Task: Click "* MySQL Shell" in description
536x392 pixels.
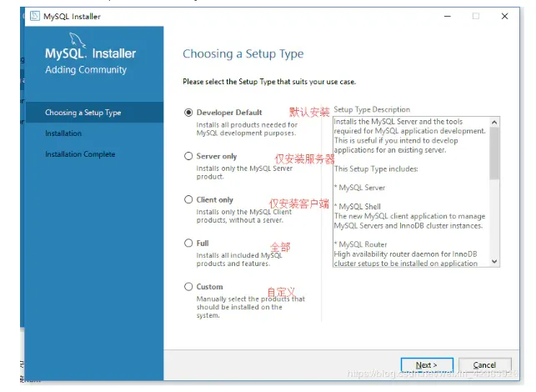Action: [358, 207]
